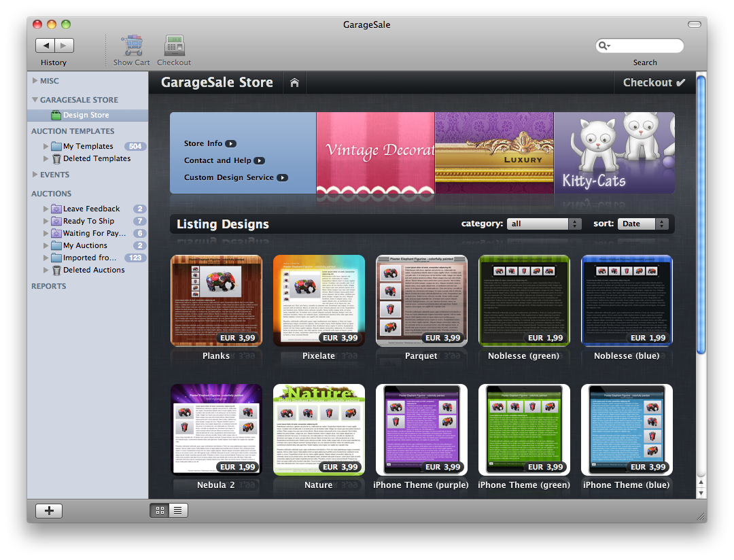Click the Checkout button in store header
734x560 pixels.
pos(654,83)
